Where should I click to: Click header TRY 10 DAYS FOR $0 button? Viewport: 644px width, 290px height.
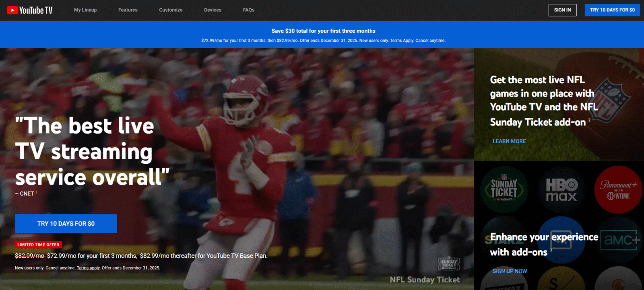point(612,10)
